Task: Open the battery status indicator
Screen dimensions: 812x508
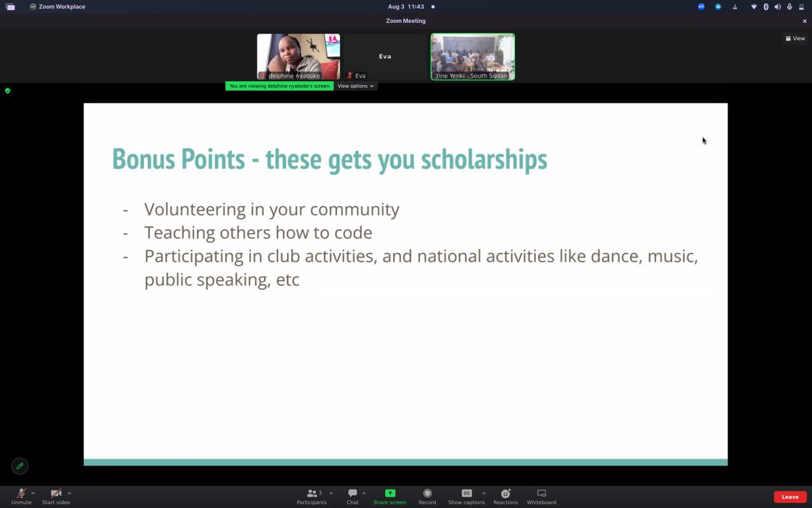Action: (x=801, y=7)
